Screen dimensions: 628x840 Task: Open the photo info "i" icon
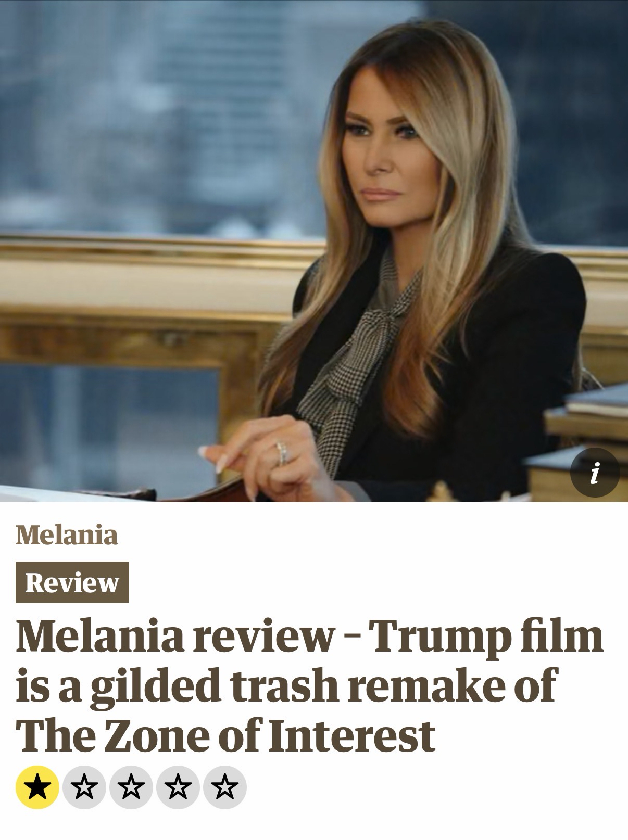[595, 472]
